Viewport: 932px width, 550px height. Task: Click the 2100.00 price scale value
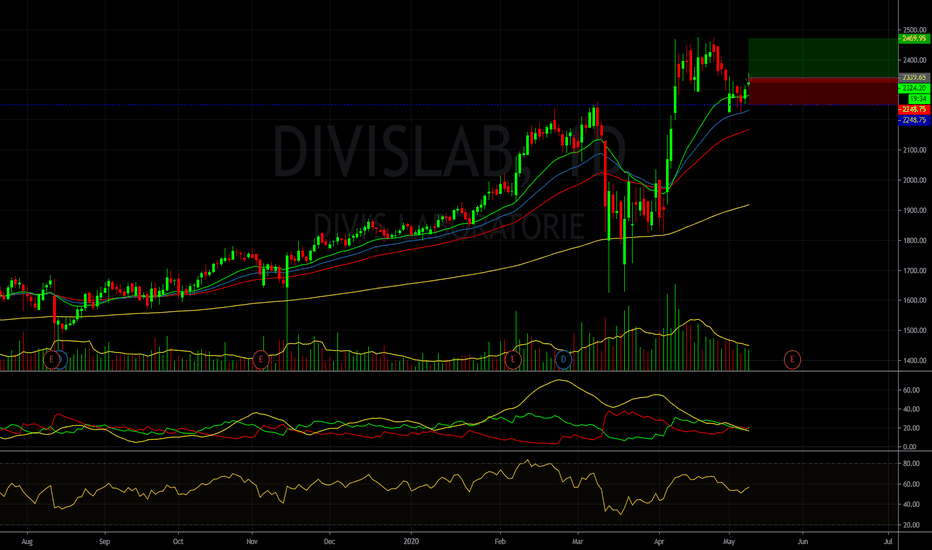tap(915, 150)
